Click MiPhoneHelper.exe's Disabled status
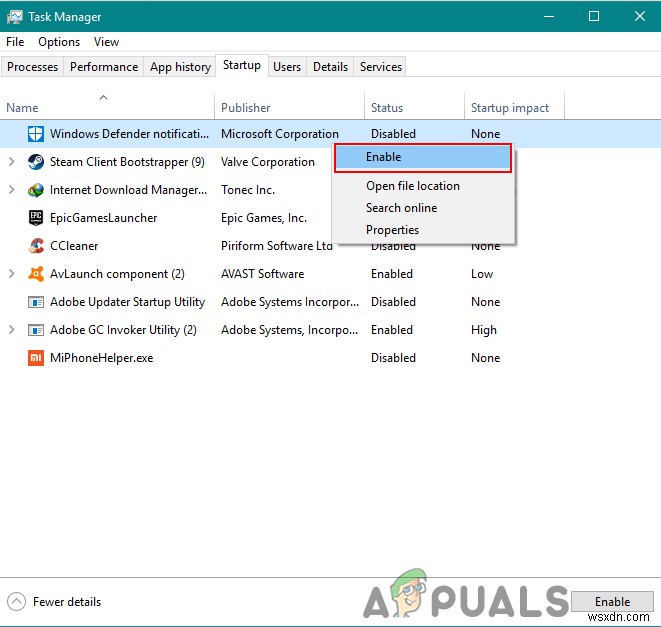This screenshot has height=627, width=661. (393, 358)
